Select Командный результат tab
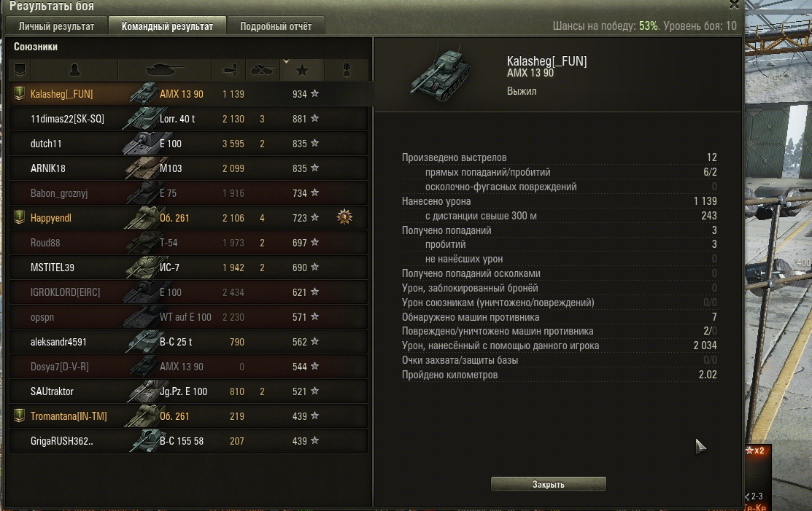 click(x=167, y=26)
